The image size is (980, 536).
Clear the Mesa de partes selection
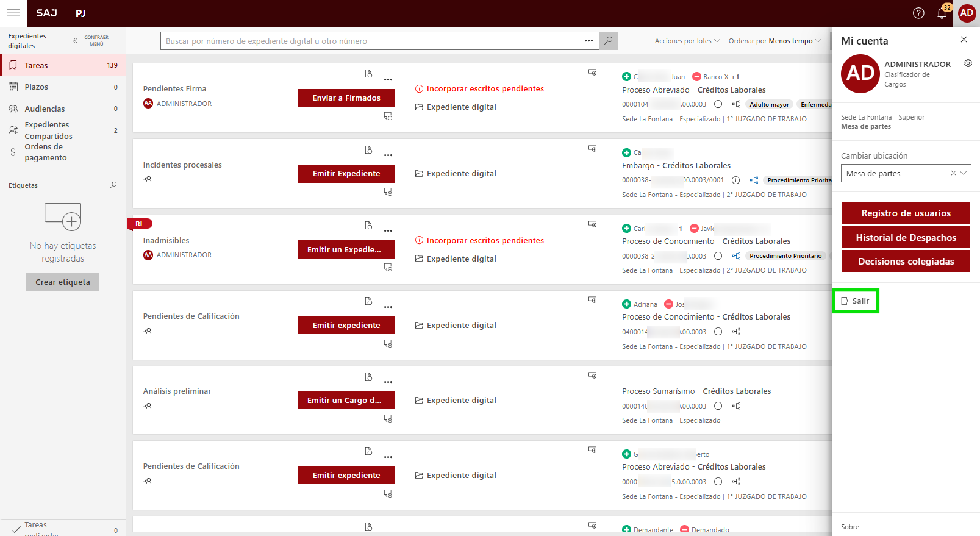(x=953, y=173)
